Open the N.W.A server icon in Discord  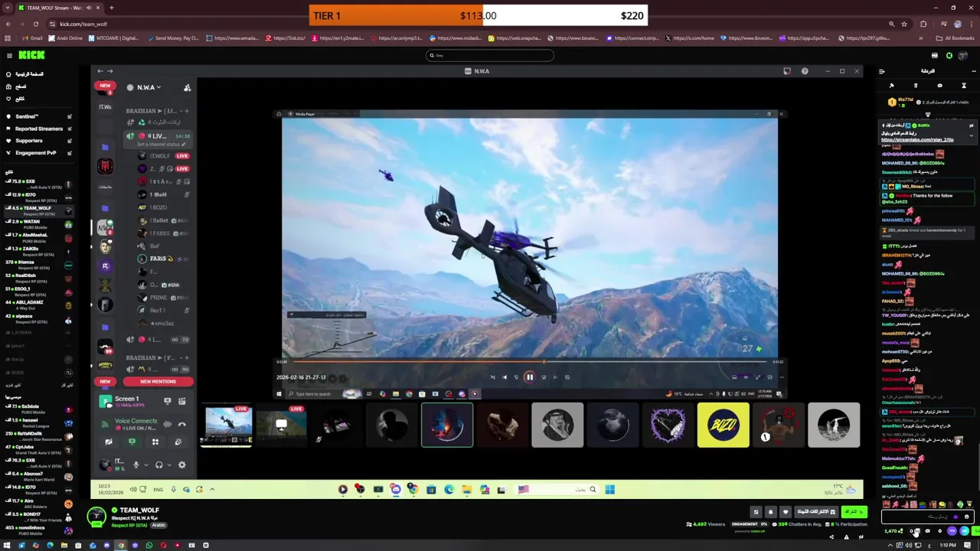pyautogui.click(x=105, y=227)
